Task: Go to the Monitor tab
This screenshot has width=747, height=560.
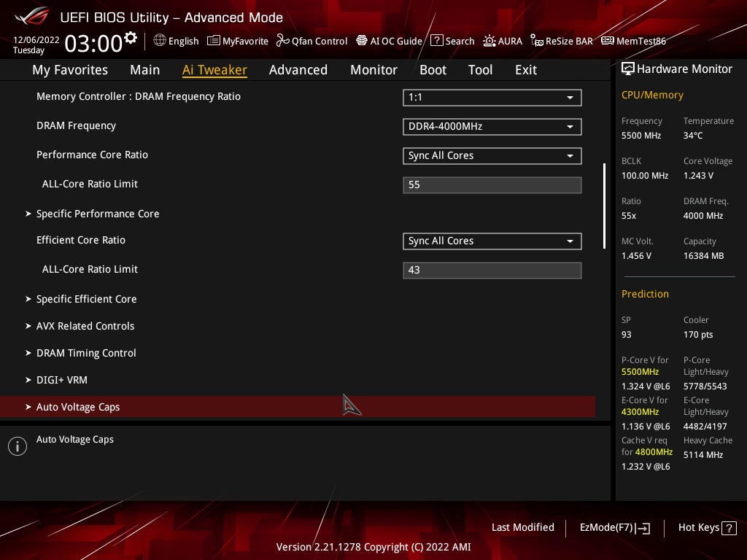Action: (x=374, y=70)
